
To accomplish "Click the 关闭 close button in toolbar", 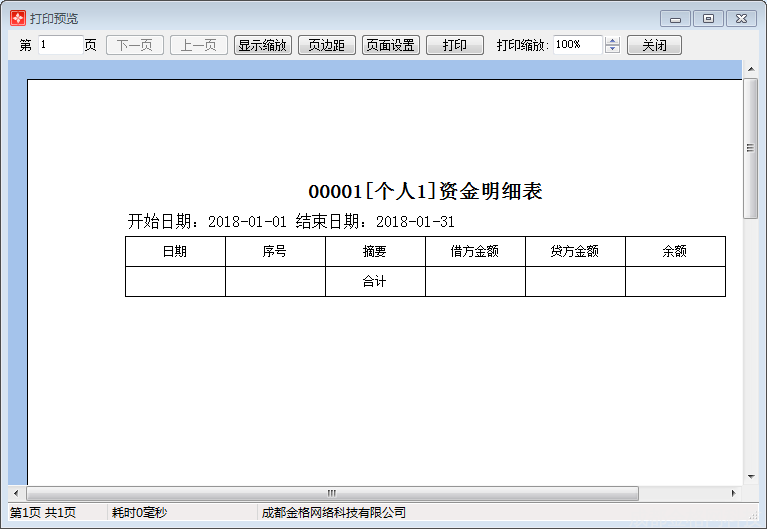I will tap(654, 45).
